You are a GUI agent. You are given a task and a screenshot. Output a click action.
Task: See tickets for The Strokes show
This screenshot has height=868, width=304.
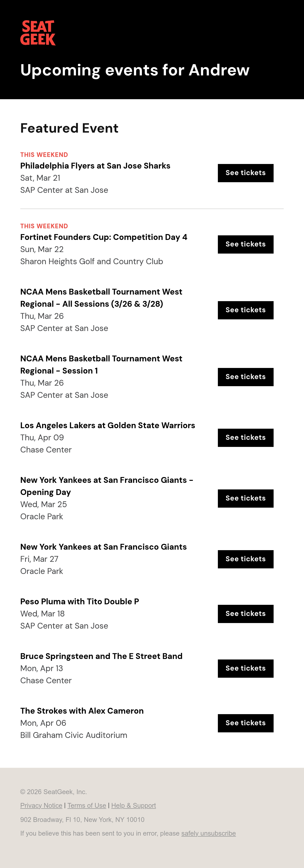pos(246,723)
